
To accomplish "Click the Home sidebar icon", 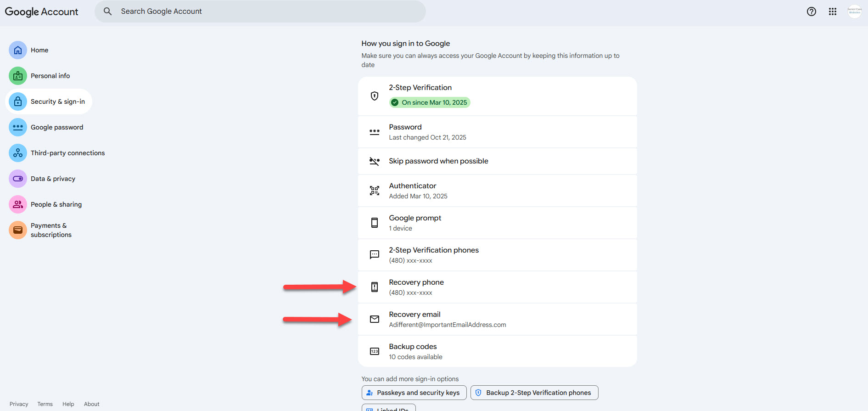I will click(18, 50).
